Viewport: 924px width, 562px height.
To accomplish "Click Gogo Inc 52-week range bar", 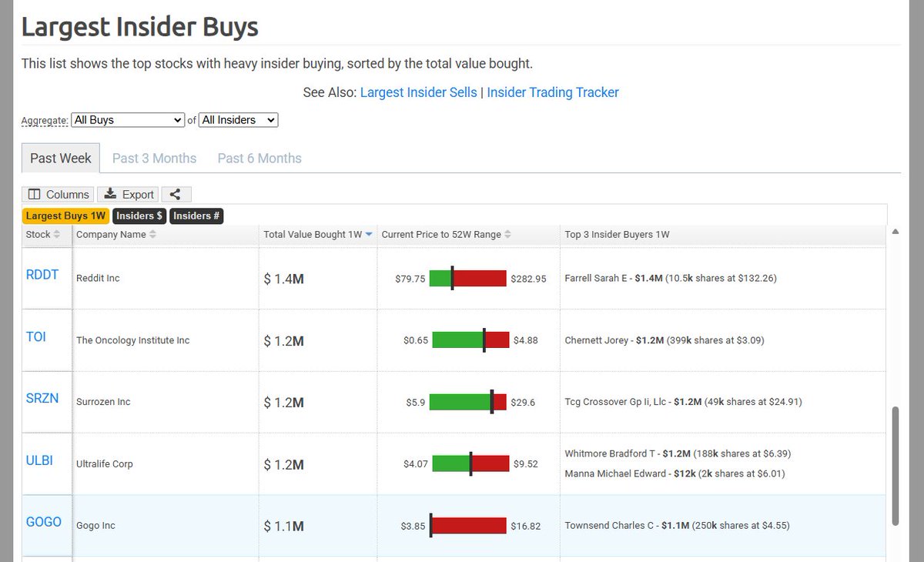I will [x=467, y=526].
